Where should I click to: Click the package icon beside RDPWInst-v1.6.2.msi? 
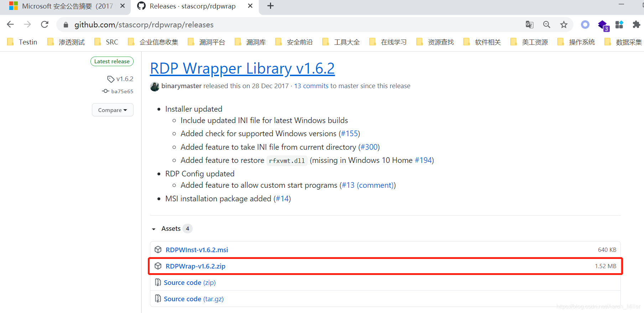pyautogui.click(x=158, y=250)
